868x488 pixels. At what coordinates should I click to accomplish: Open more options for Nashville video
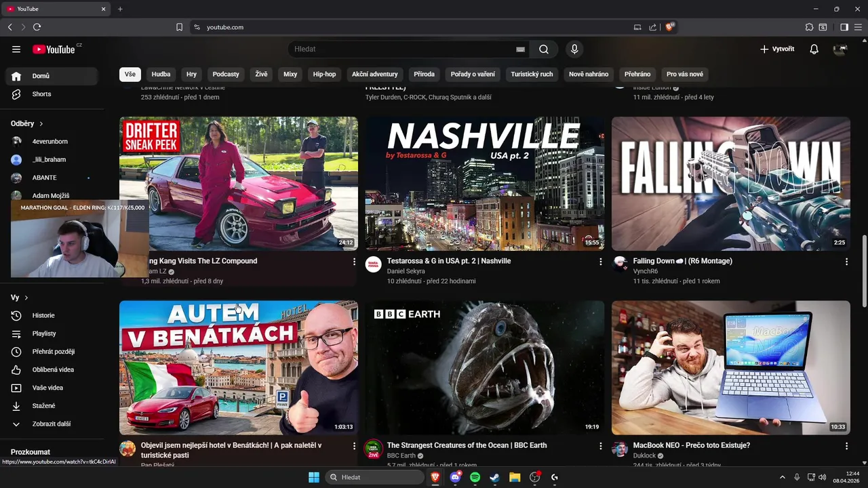pyautogui.click(x=600, y=261)
